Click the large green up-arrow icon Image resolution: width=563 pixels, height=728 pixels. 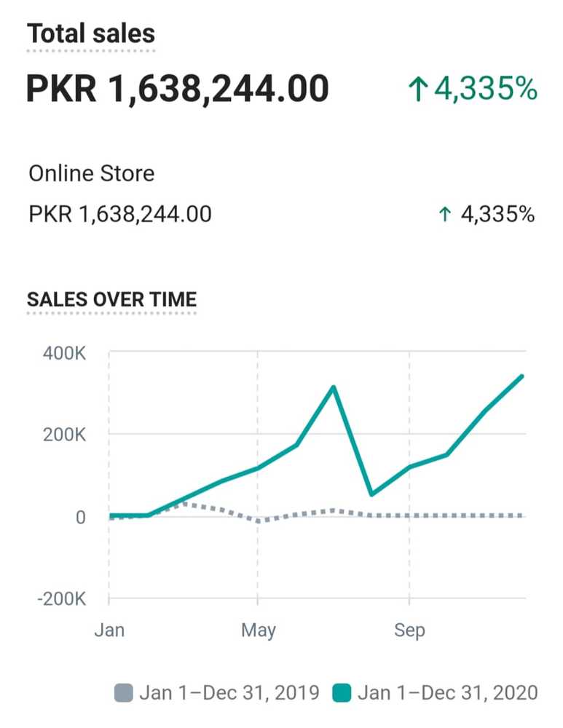point(417,90)
